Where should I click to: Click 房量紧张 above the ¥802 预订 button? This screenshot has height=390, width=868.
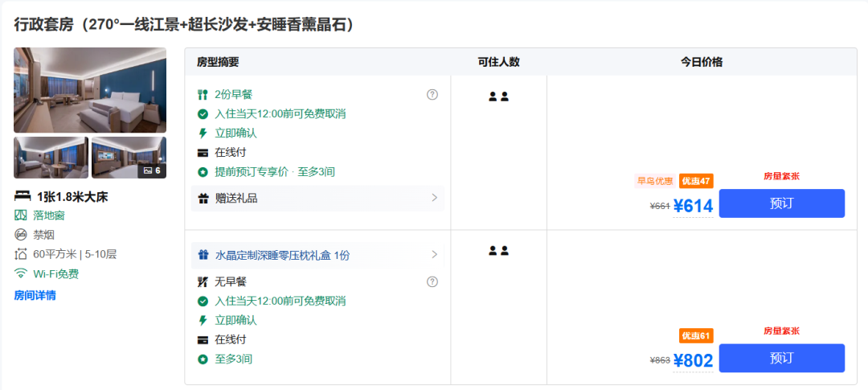point(782,331)
